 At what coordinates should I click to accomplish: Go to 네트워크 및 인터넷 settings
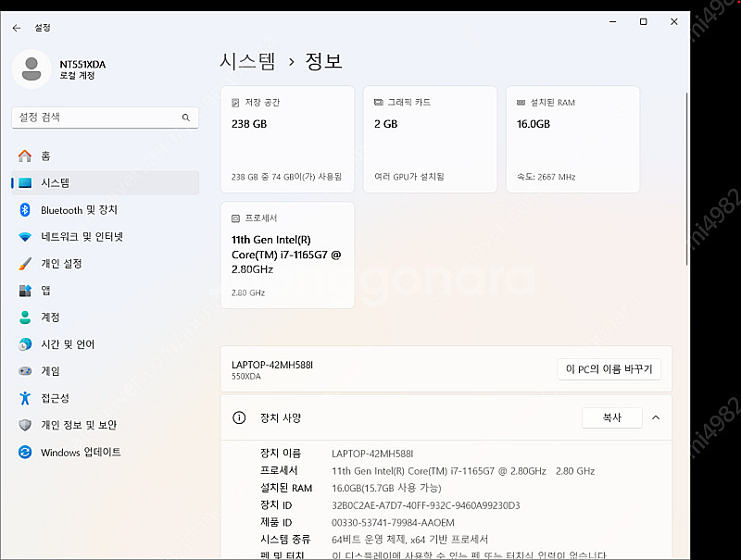(105, 237)
